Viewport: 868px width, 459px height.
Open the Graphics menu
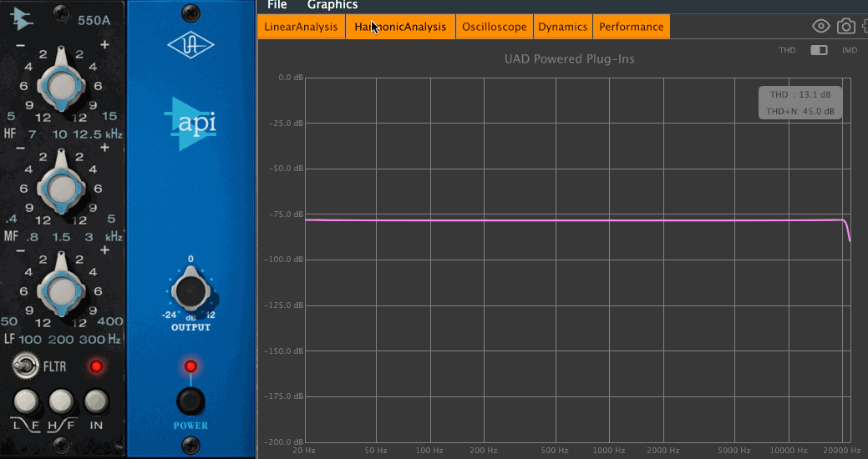click(332, 5)
